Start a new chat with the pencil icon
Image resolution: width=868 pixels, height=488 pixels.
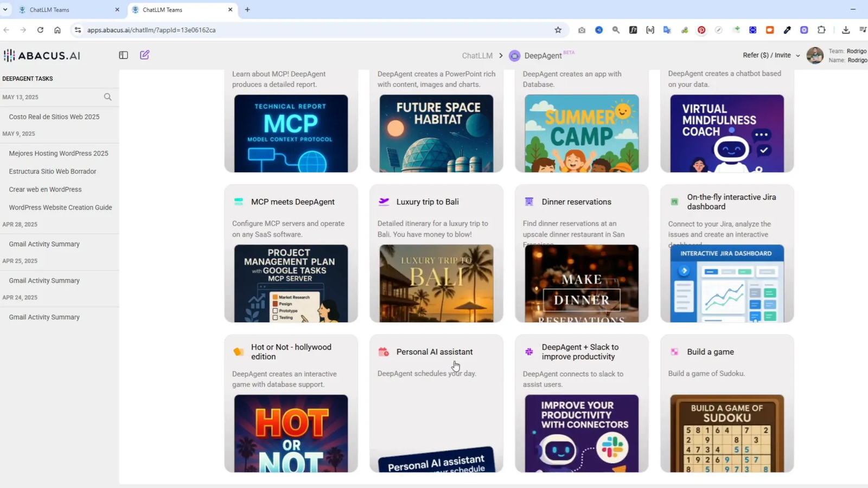coord(144,55)
